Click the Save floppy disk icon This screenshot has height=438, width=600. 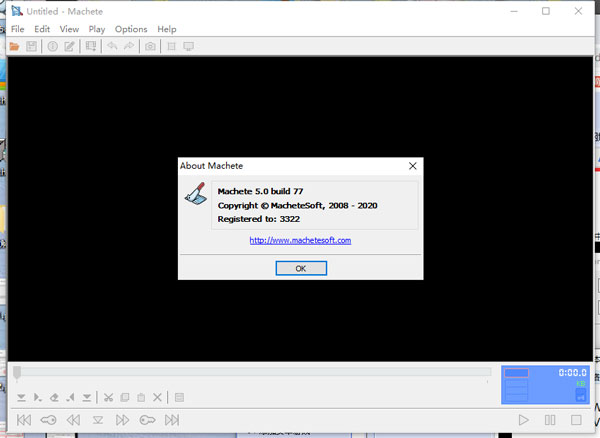pyautogui.click(x=31, y=47)
